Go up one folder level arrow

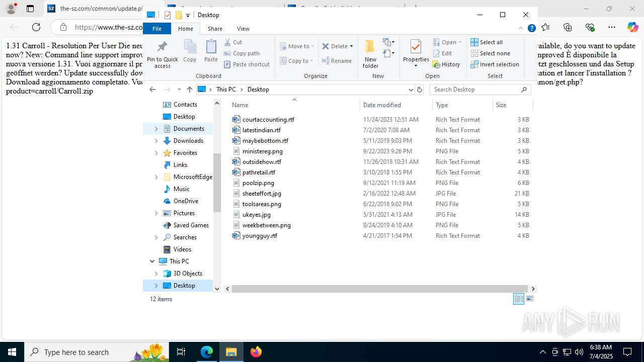pyautogui.click(x=190, y=89)
